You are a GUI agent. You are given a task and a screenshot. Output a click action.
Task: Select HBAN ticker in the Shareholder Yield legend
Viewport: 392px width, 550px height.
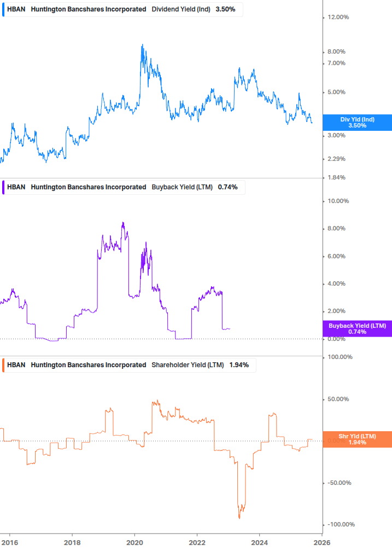click(x=16, y=365)
